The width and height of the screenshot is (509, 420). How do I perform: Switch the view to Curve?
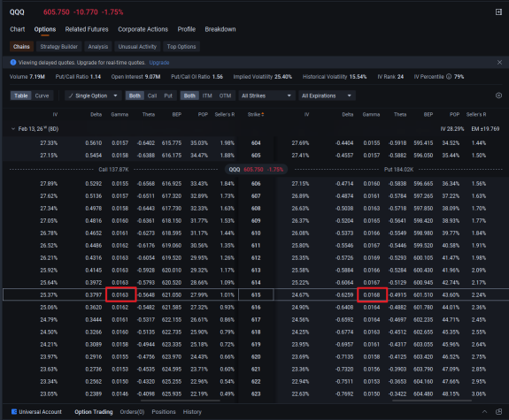[42, 95]
